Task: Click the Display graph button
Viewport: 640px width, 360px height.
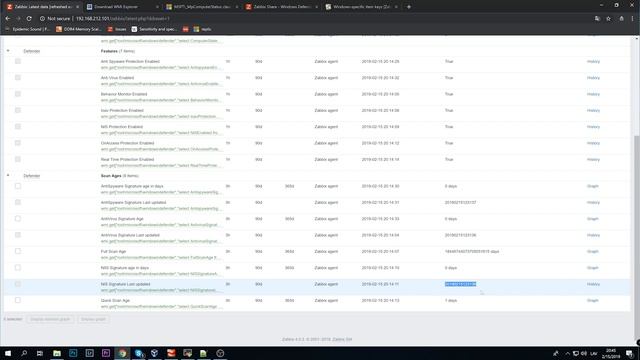Action: [x=93, y=319]
